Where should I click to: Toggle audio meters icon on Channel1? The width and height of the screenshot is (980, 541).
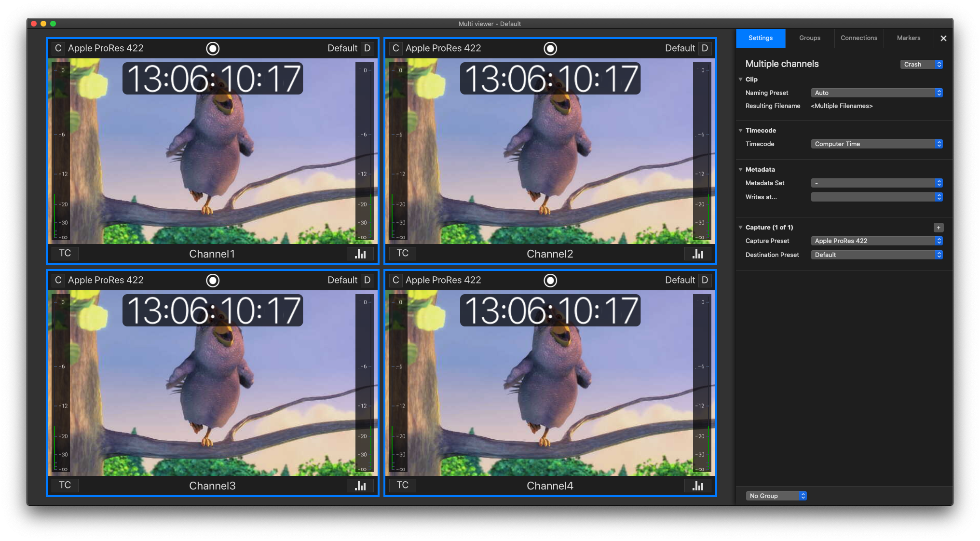coord(360,254)
